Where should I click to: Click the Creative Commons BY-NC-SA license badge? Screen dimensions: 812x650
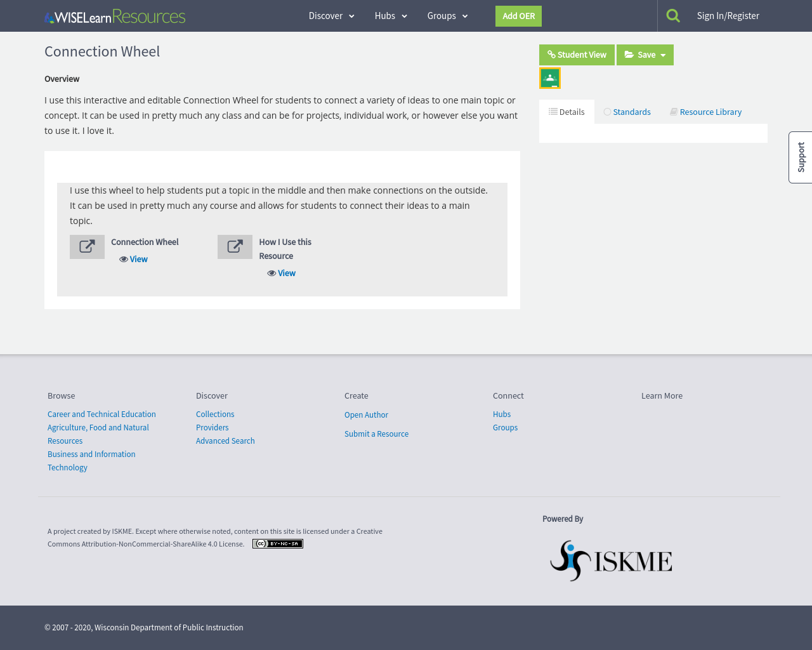point(278,544)
